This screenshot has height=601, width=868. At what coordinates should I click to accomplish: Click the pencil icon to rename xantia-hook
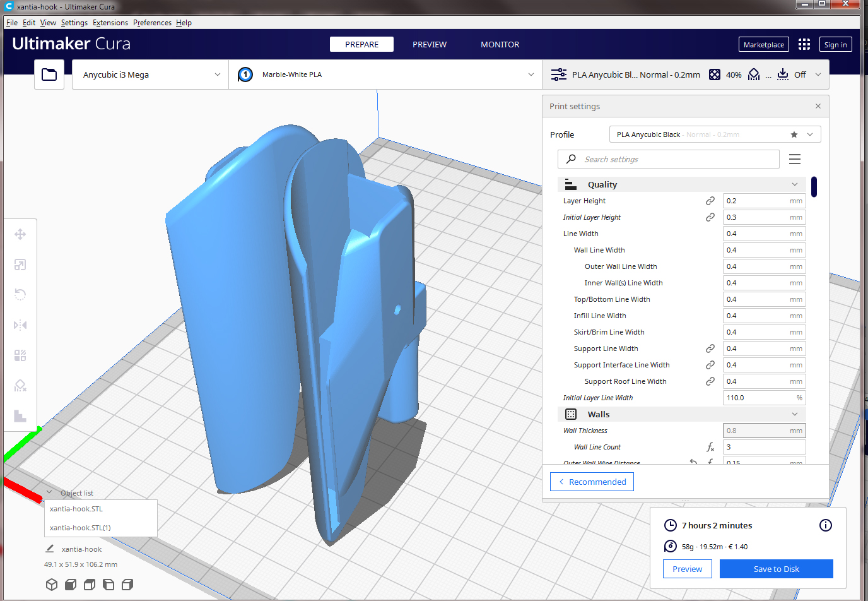[50, 549]
